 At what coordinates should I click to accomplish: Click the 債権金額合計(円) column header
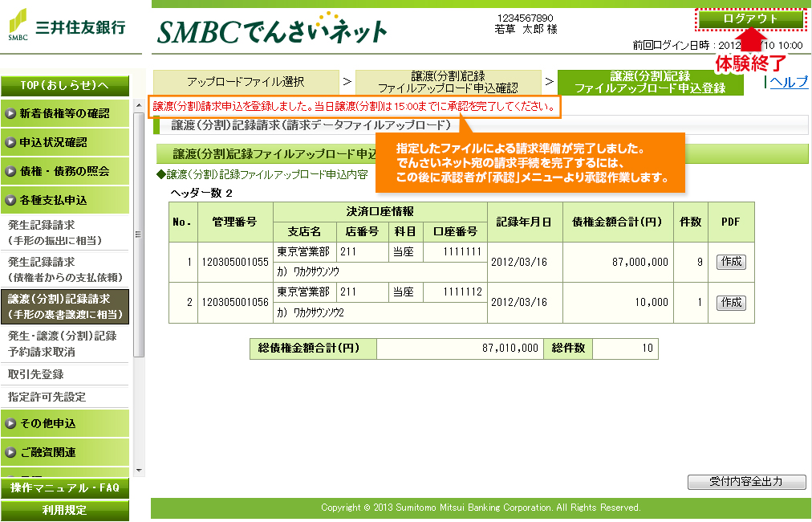coord(618,222)
